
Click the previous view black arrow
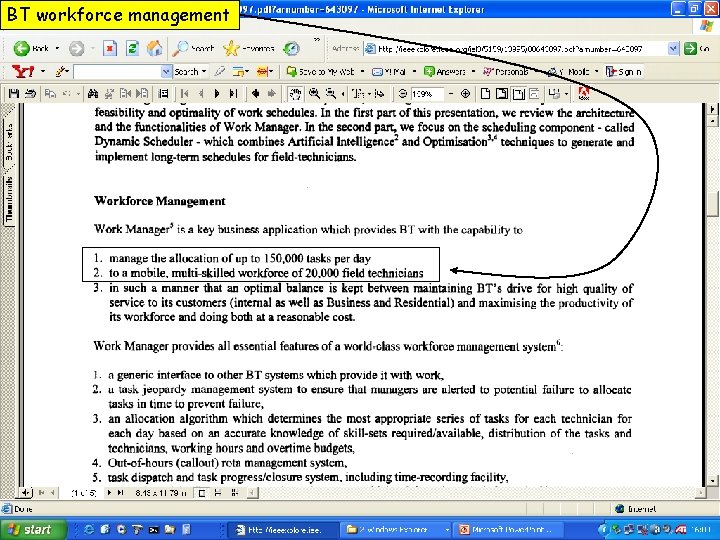pos(255,94)
